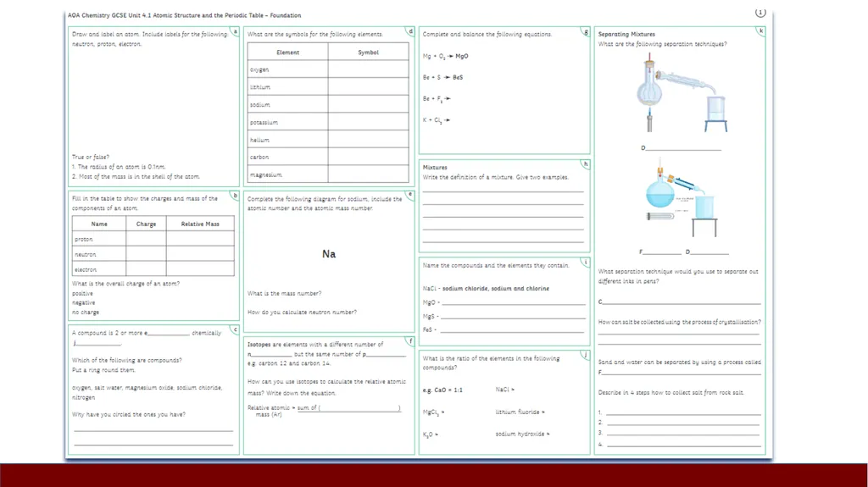Click the empty Symbol cell beside magnesium

click(368, 174)
